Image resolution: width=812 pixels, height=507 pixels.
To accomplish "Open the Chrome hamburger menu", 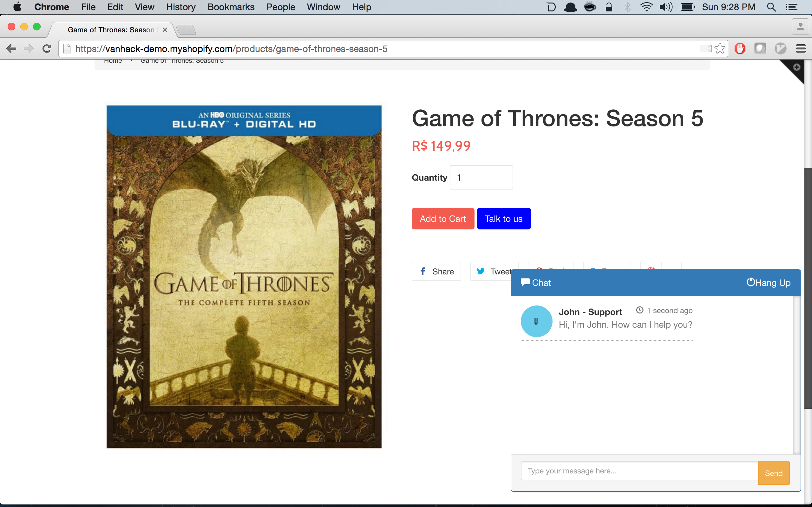I will 801,48.
